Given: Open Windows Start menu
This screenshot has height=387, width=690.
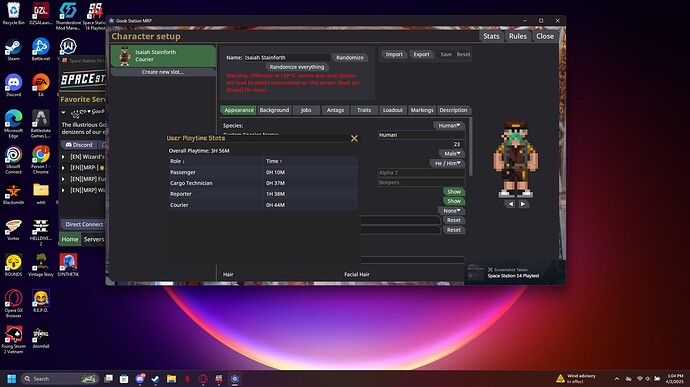Looking at the screenshot, I should (12, 379).
